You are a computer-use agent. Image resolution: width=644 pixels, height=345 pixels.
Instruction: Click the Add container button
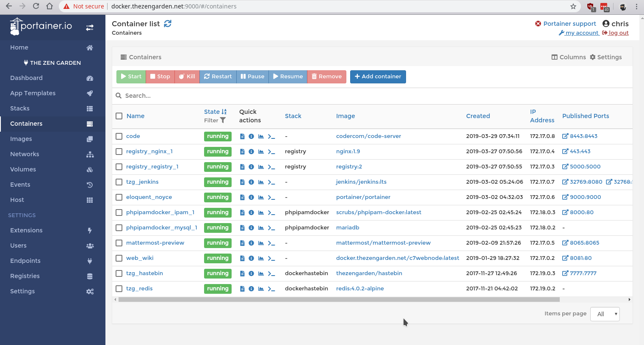[x=378, y=77]
